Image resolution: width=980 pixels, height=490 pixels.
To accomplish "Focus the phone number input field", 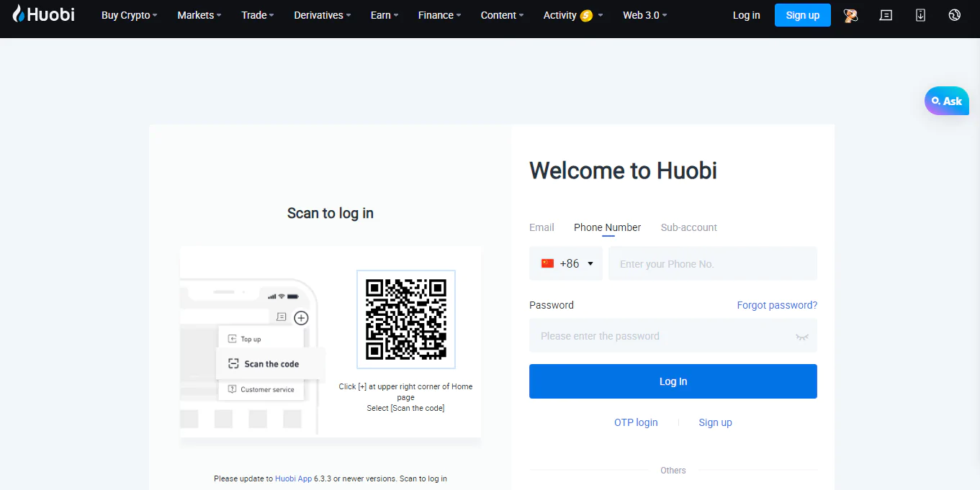I will click(713, 263).
